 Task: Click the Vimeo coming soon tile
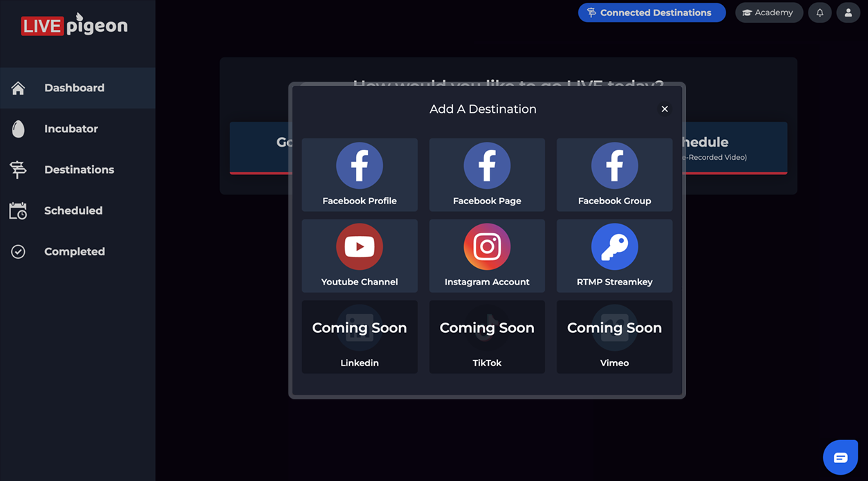click(x=614, y=337)
